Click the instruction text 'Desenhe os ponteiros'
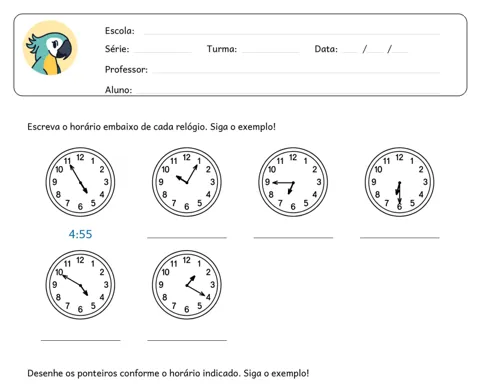This screenshot has width=480, height=384. coord(72,373)
